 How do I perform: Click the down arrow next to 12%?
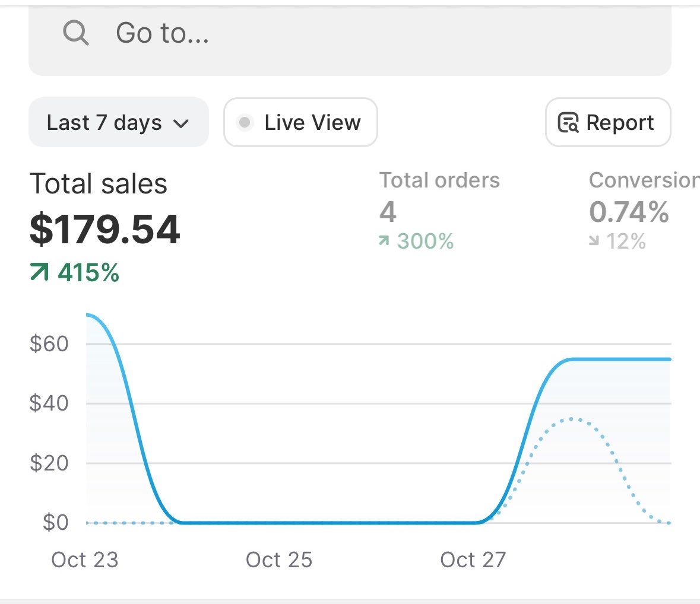(x=594, y=241)
